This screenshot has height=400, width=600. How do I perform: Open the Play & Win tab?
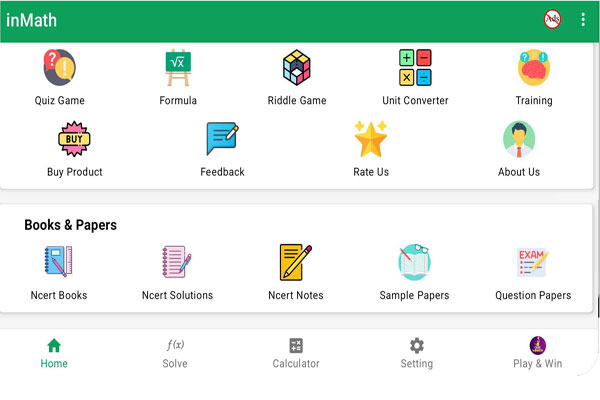(x=538, y=353)
